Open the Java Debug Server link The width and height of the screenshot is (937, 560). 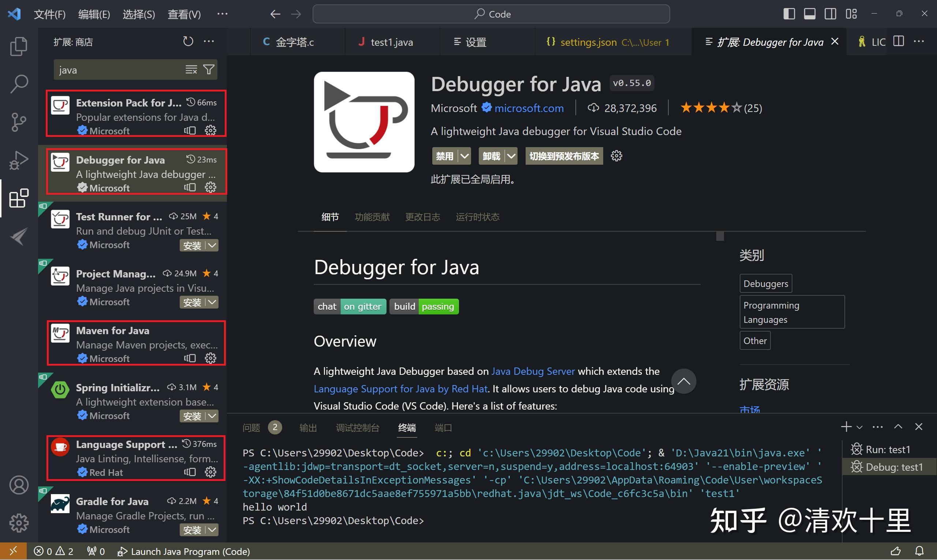[533, 372]
